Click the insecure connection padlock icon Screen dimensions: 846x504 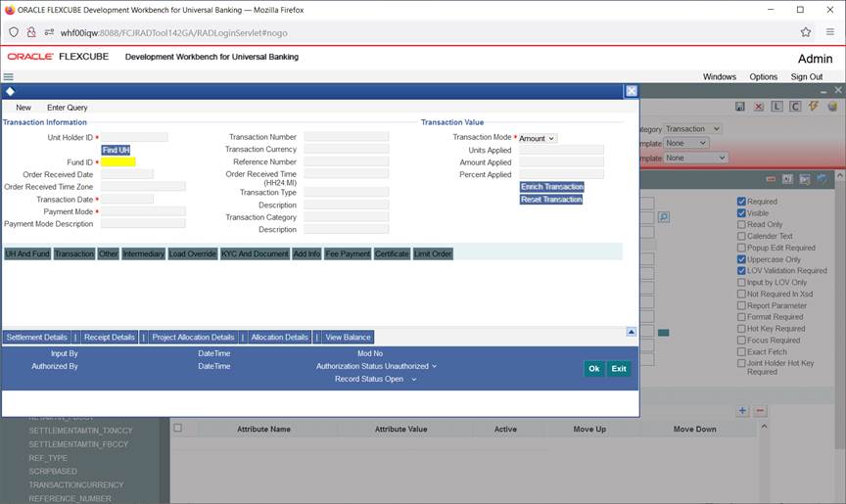click(31, 32)
